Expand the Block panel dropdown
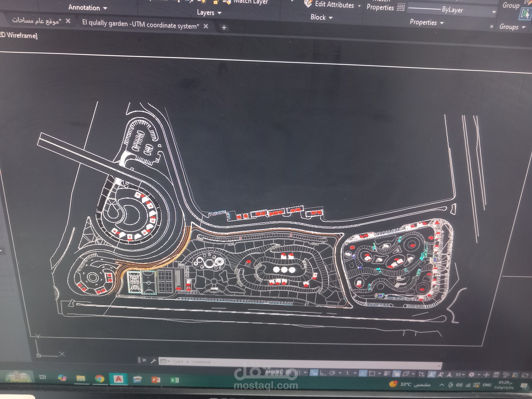Screen dimensions: 532x399 [331, 18]
